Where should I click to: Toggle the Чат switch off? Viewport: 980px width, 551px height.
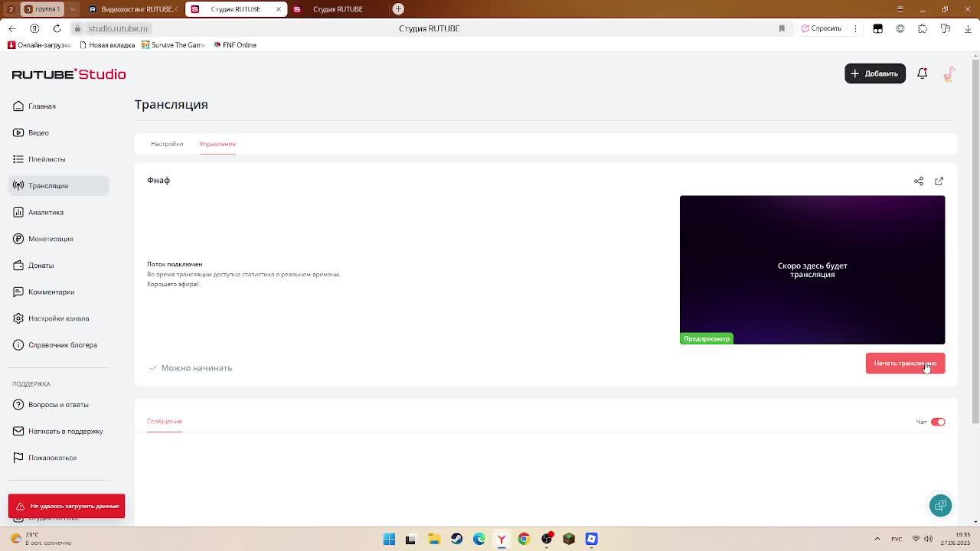click(938, 422)
